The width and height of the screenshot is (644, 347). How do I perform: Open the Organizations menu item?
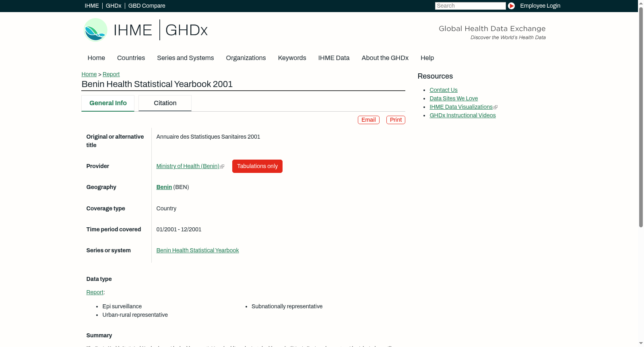(246, 58)
